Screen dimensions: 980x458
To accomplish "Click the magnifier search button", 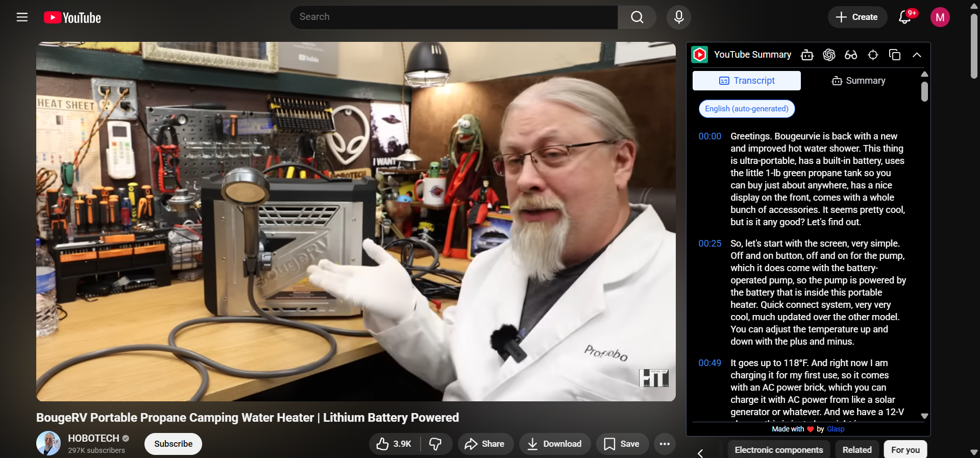I will [637, 17].
